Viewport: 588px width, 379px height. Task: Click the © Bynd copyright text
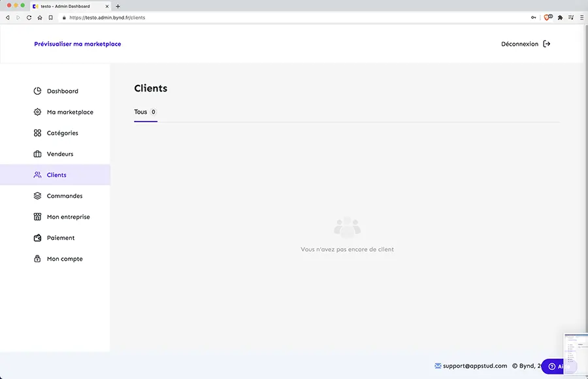coord(527,366)
